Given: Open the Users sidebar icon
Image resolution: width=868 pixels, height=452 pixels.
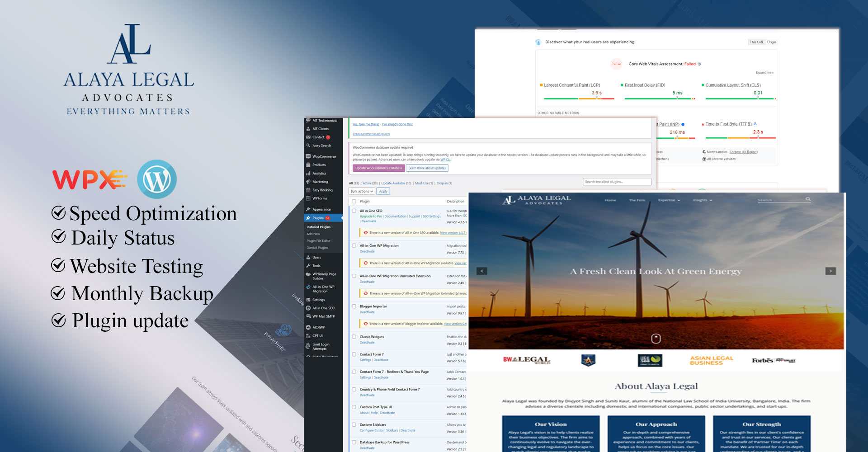Looking at the screenshot, I should point(308,257).
